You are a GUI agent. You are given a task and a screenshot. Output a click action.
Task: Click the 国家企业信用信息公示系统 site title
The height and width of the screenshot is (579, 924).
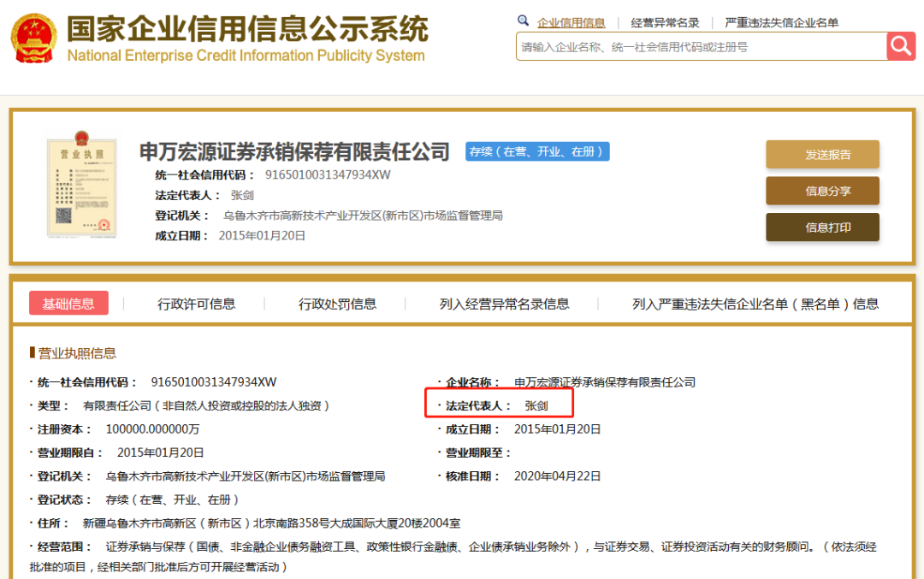[246, 31]
